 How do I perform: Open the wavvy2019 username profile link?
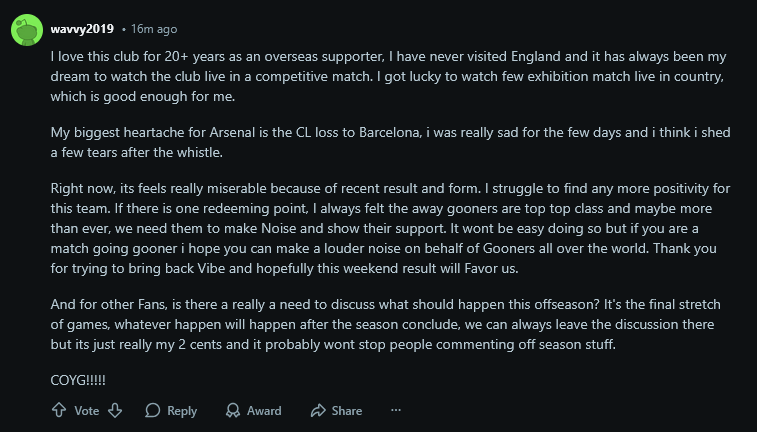tap(83, 29)
